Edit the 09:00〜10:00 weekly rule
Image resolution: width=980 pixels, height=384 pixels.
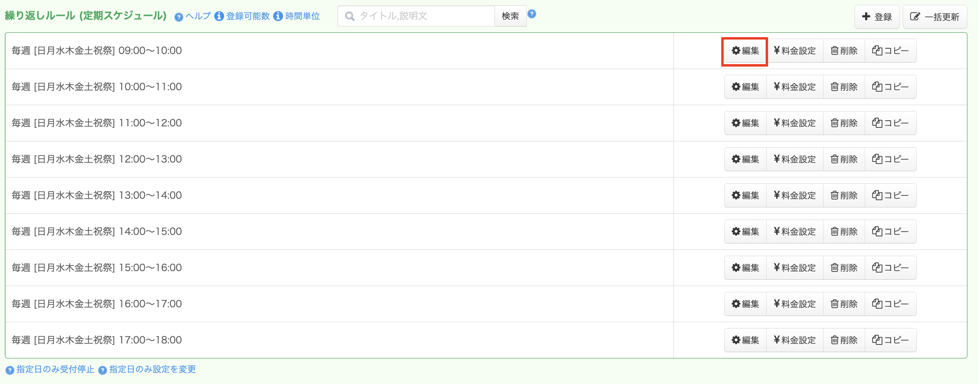click(x=745, y=51)
